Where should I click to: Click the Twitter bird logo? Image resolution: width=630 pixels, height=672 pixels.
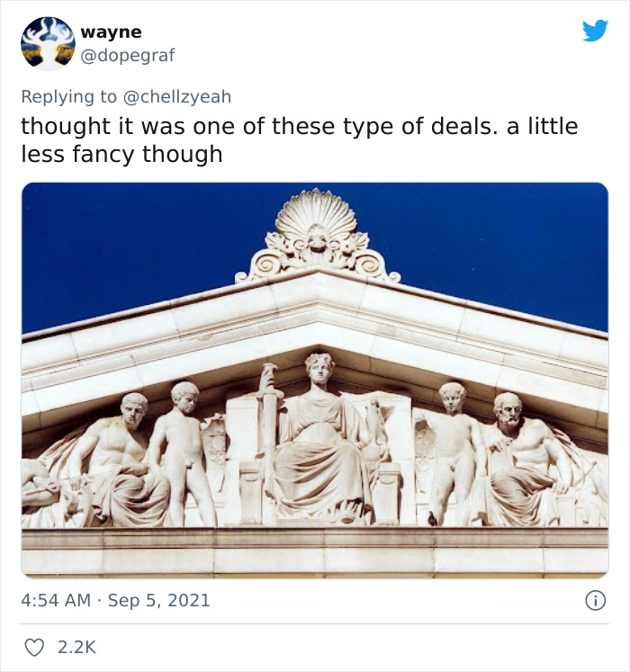tap(595, 31)
